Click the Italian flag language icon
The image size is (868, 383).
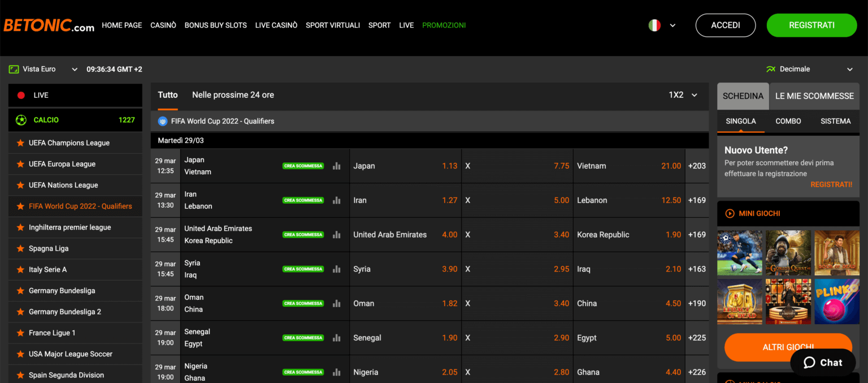click(x=654, y=25)
